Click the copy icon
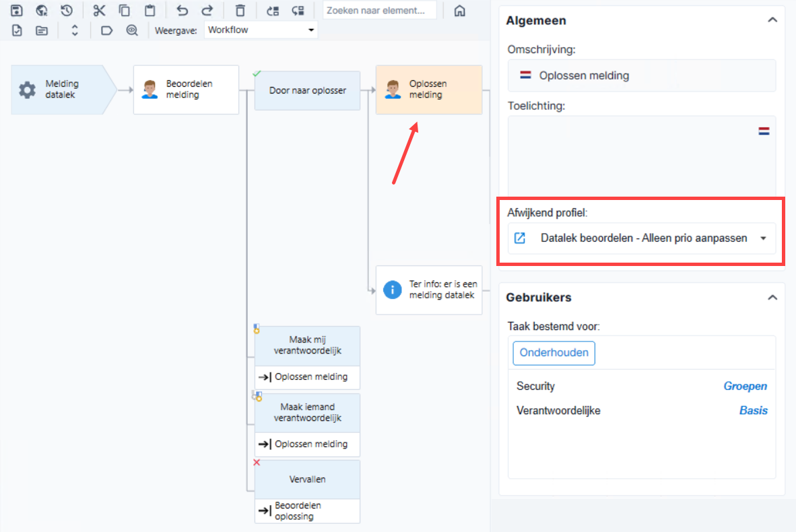The width and height of the screenshot is (796, 532). click(x=125, y=10)
